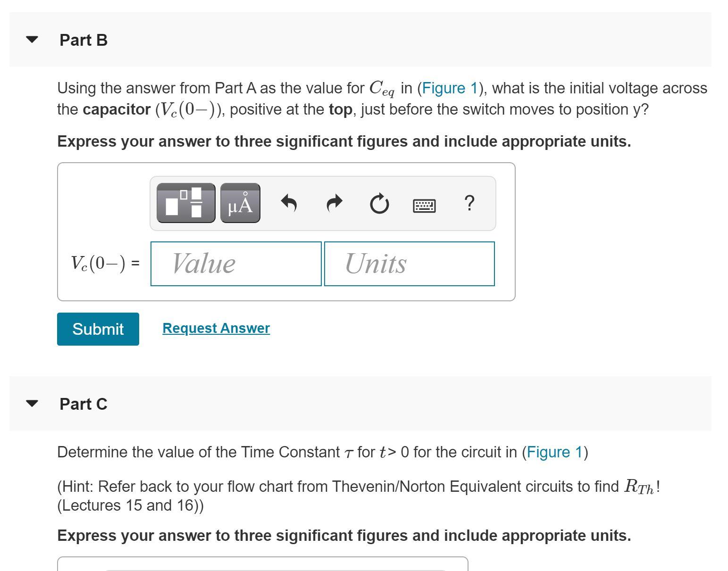This screenshot has height=571, width=728.
Task: Click inside the Value entry field
Action: click(x=236, y=264)
